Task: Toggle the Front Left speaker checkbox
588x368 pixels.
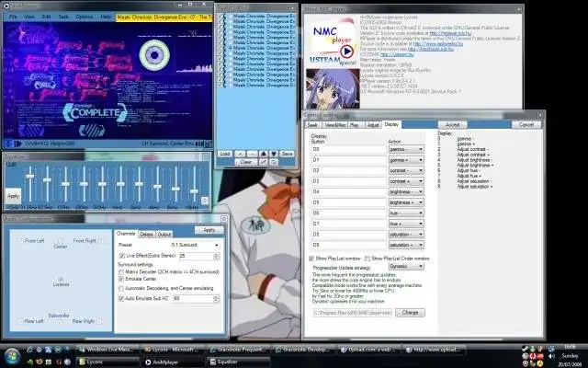Action: pyautogui.click(x=20, y=240)
